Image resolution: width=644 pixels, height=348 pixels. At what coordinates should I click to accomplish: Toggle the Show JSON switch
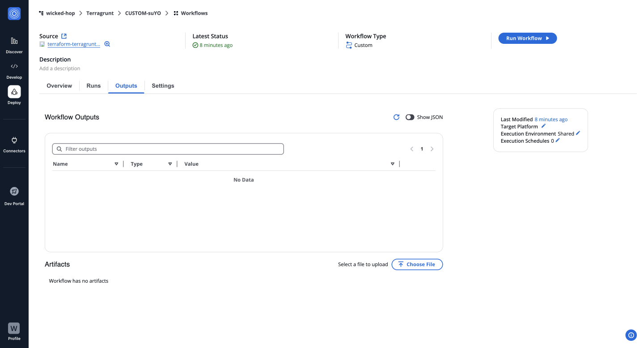[410, 117]
